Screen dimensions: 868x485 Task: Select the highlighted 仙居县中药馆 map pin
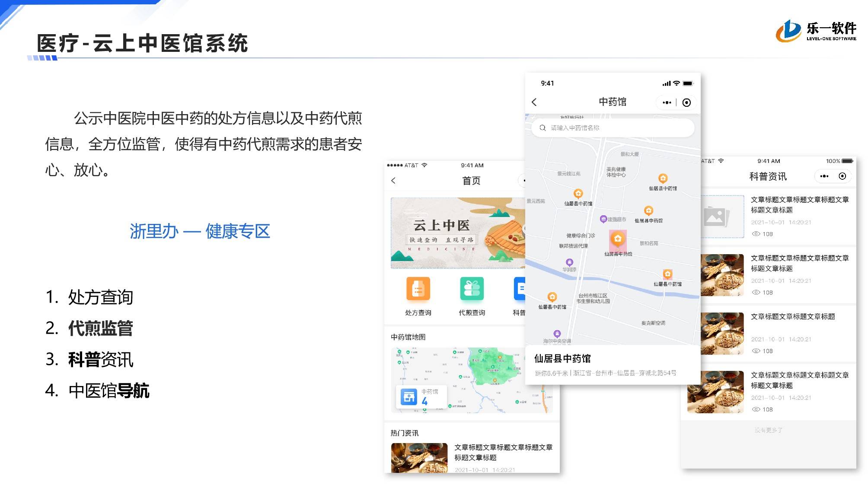point(618,240)
